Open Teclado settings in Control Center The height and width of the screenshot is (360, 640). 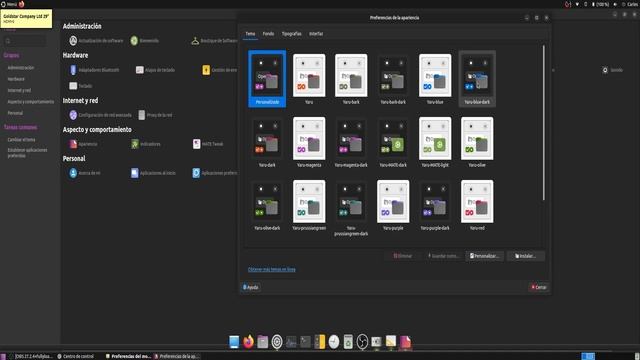81,86
